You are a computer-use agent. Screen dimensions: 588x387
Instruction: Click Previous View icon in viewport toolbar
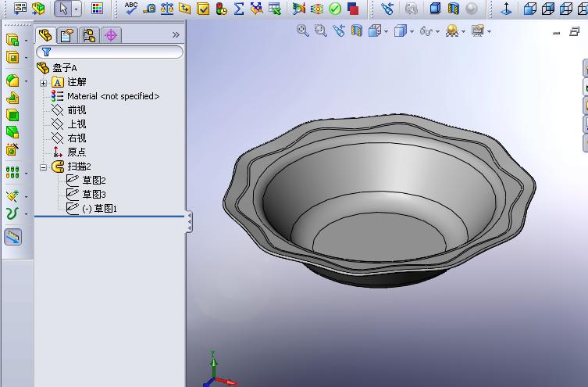pos(339,30)
